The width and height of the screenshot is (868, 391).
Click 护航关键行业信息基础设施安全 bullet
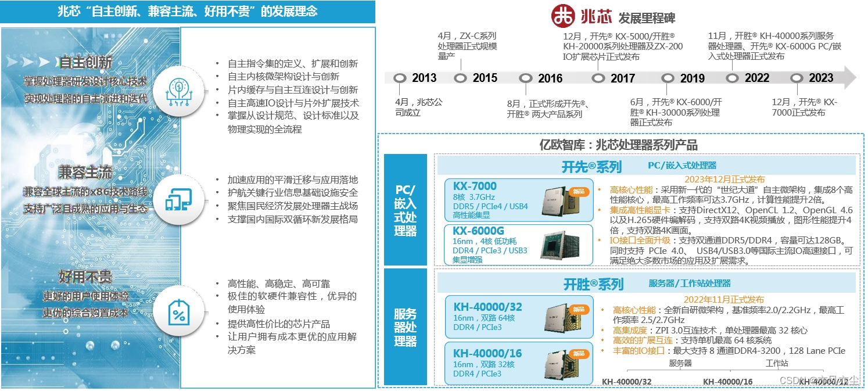click(293, 193)
